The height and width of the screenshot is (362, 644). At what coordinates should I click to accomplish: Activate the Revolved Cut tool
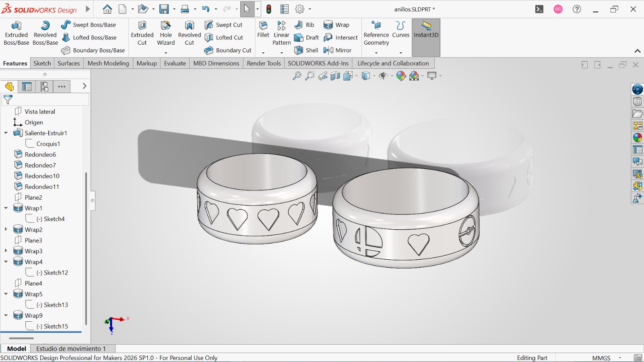coord(189,33)
